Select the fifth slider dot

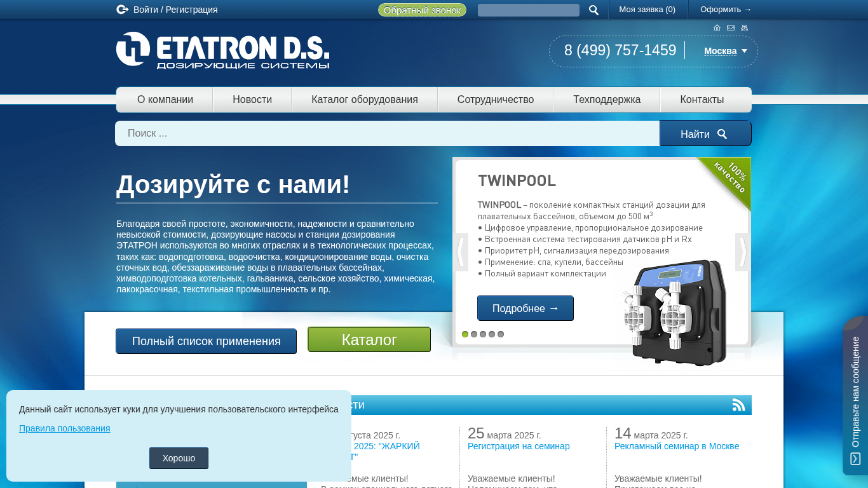501,334
